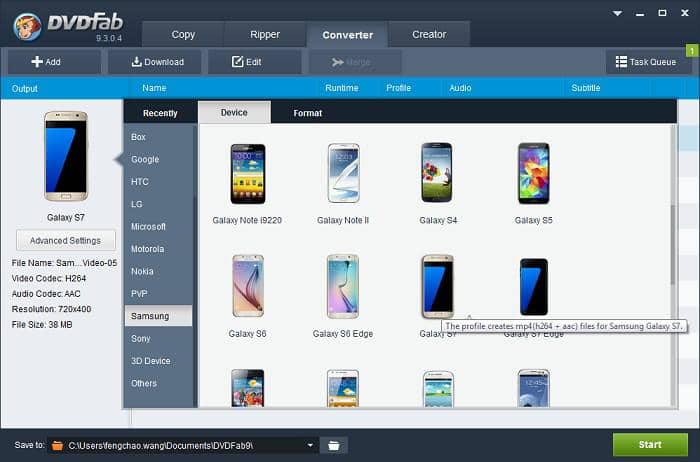Select Microsoft in the brand list
Image resolution: width=700 pixels, height=462 pixels.
[158, 226]
